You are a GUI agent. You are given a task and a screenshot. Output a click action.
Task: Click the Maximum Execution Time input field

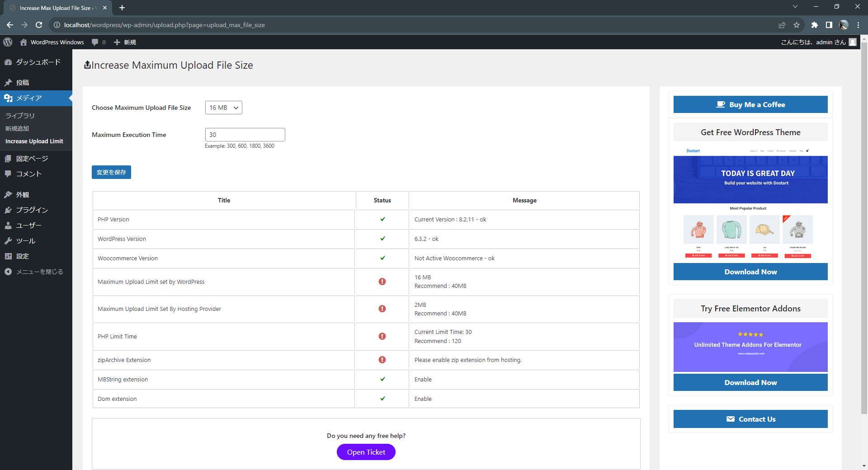point(245,135)
